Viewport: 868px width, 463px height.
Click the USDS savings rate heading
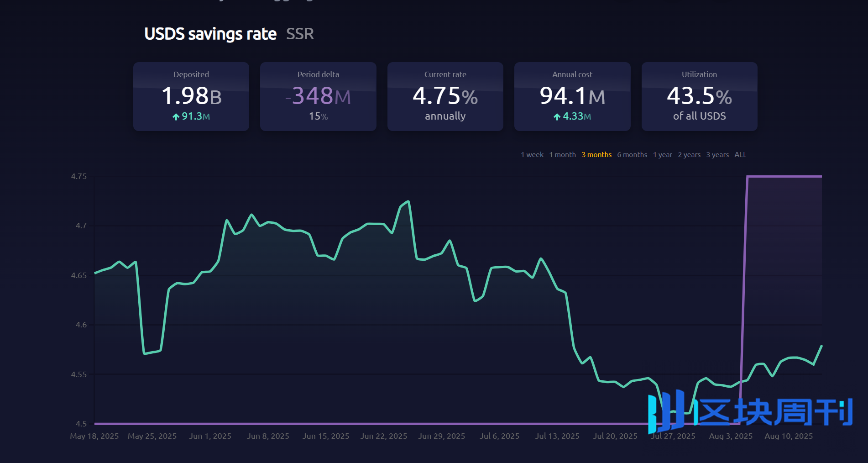[x=210, y=34]
